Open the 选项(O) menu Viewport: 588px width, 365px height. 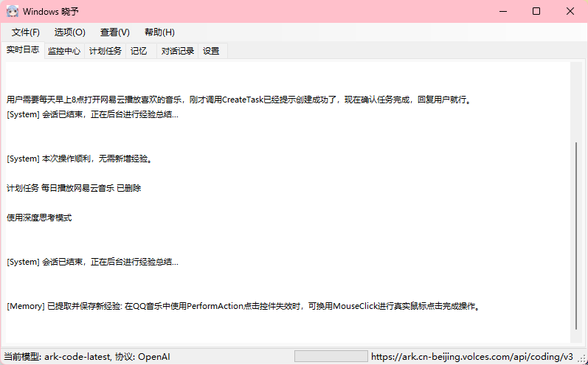coord(70,32)
